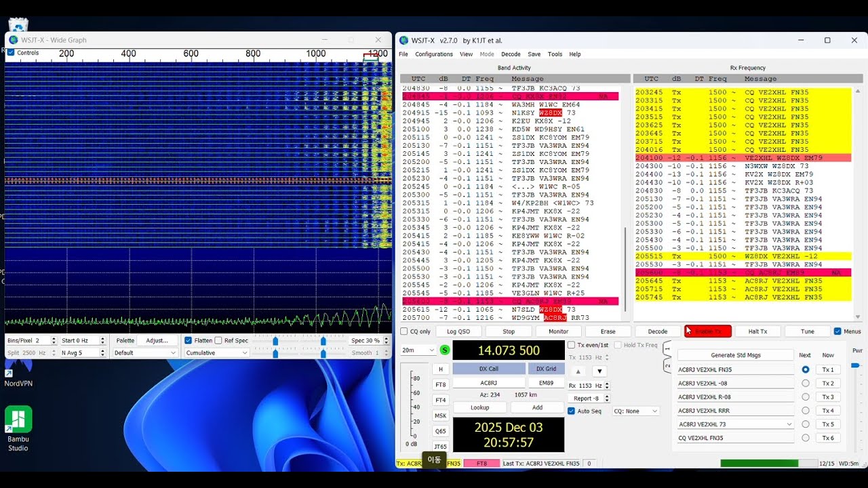Click the green S status indicator icon
868x488 pixels.
click(445, 350)
